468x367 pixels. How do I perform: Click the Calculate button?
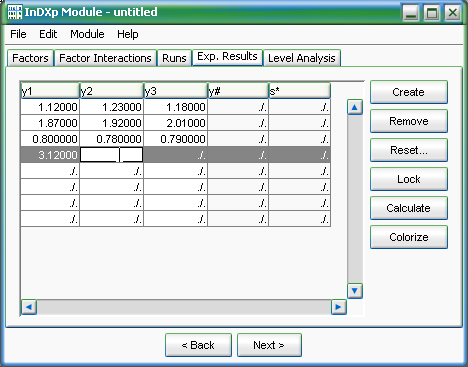pyautogui.click(x=409, y=208)
